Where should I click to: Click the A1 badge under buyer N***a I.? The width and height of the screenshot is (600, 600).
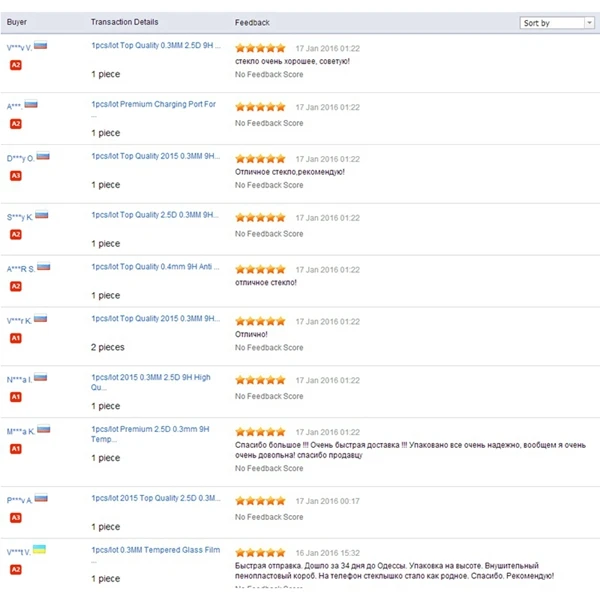[16, 397]
